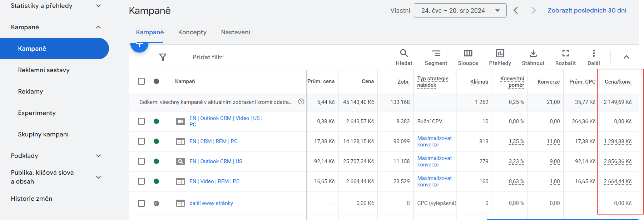
Task: Sort by Konverzní poměr column header
Action: pos(512,82)
